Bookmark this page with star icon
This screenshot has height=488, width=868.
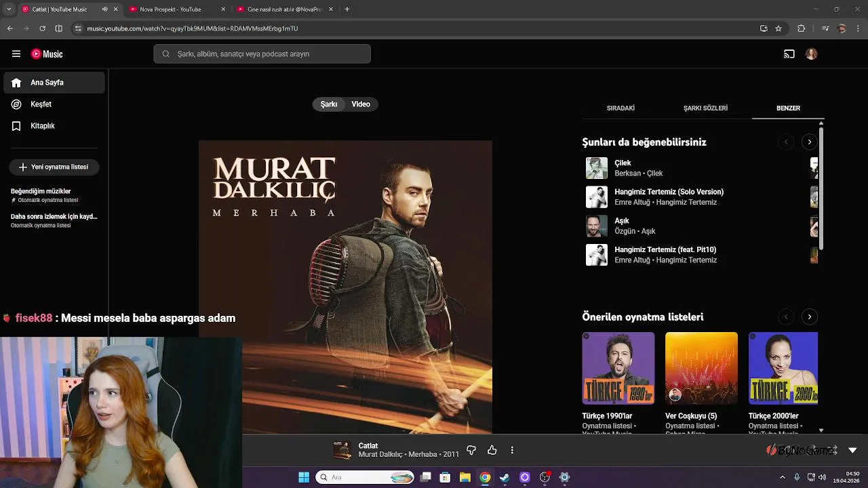(778, 28)
